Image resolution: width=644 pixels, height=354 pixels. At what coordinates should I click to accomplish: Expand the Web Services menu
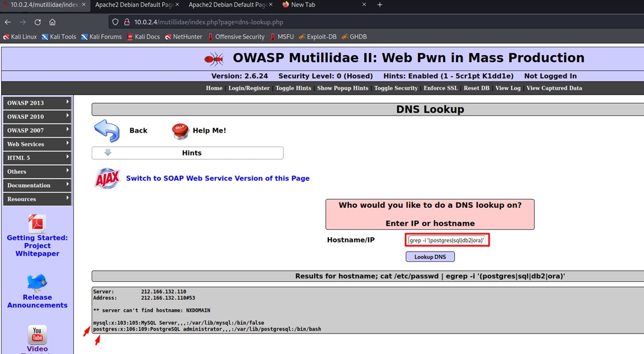(x=38, y=144)
